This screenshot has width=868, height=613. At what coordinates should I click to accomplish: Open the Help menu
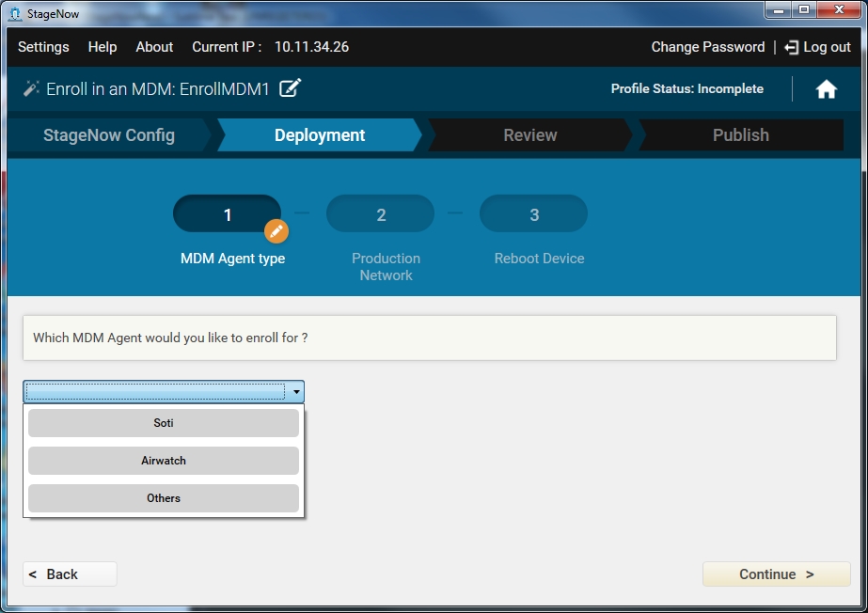(x=103, y=47)
